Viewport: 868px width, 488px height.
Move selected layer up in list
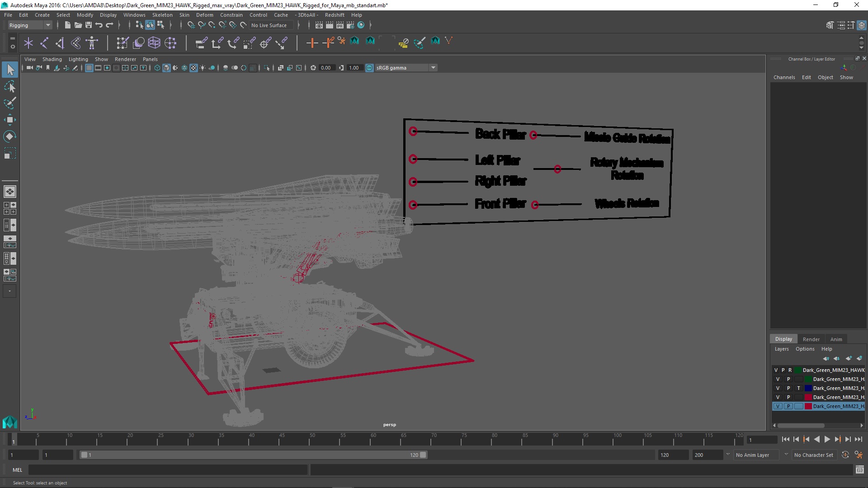826,358
